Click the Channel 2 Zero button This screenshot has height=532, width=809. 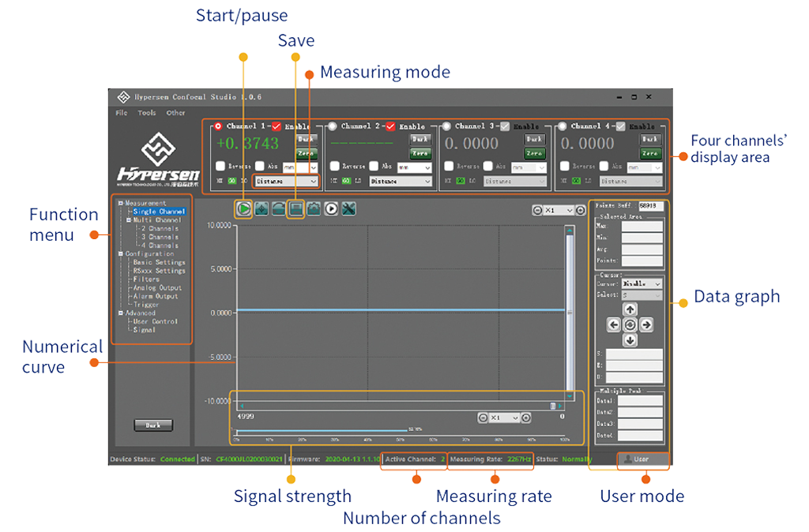[x=420, y=153]
